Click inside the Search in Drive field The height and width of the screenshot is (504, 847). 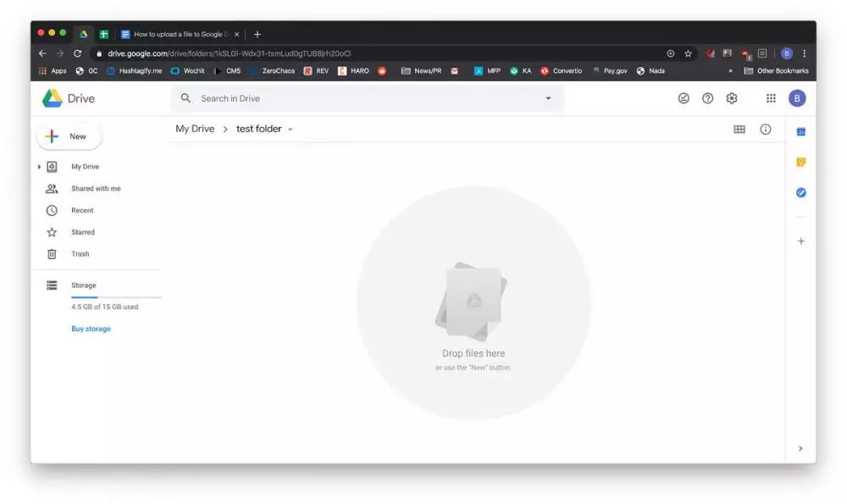point(339,98)
